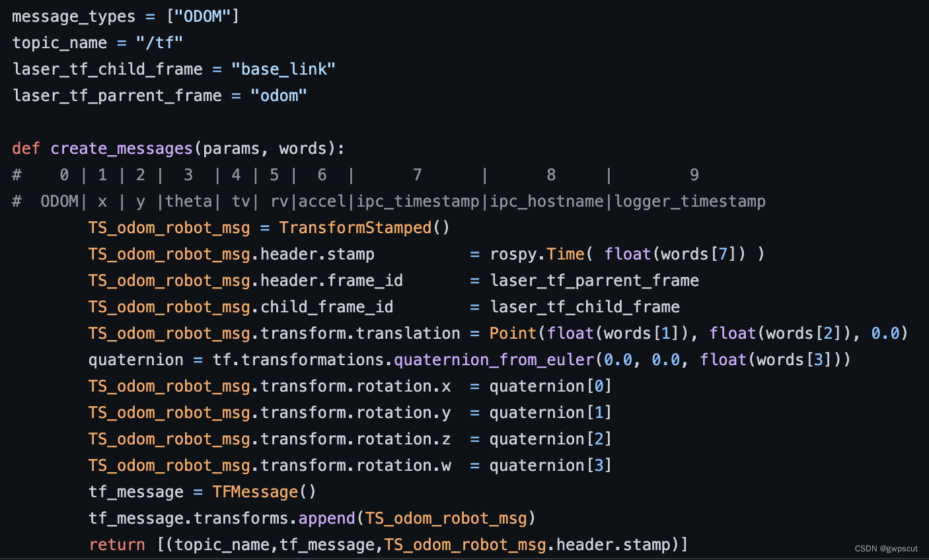The height and width of the screenshot is (560, 929).
Task: Click child_frame_id attribute text
Action: click(x=327, y=307)
